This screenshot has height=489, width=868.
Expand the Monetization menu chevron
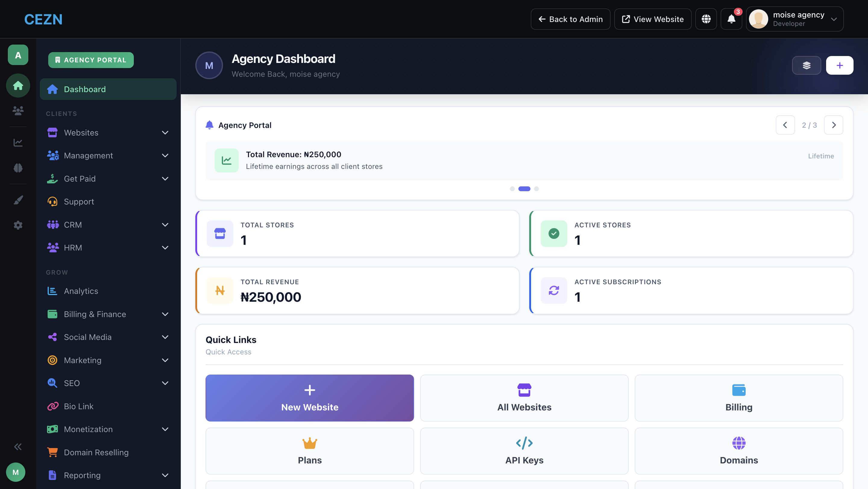click(165, 429)
